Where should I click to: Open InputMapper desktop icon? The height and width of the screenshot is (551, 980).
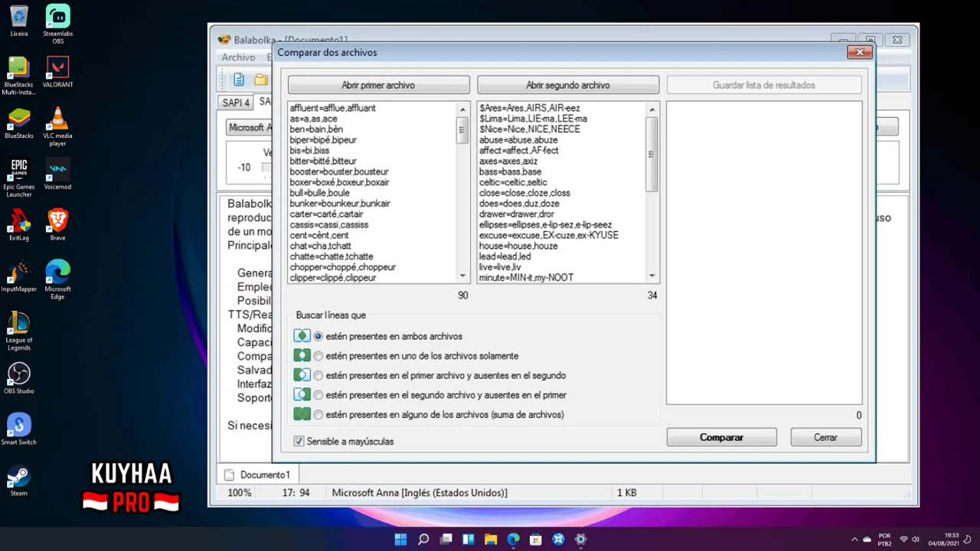(19, 276)
